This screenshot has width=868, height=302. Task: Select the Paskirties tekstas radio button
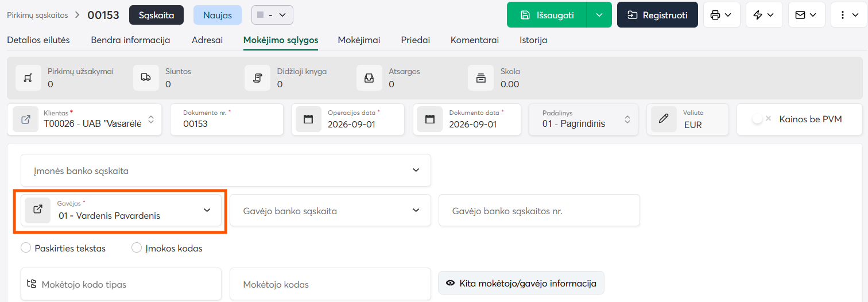click(26, 248)
